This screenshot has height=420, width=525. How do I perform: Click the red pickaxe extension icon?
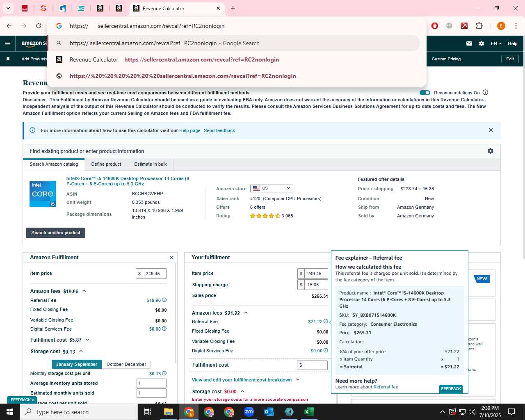pyautogui.click(x=464, y=26)
